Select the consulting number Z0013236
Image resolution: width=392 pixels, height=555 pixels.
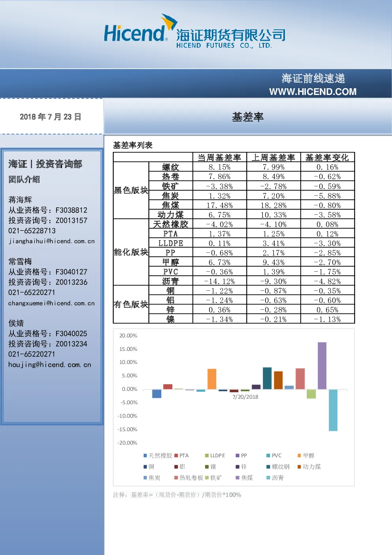click(x=71, y=282)
